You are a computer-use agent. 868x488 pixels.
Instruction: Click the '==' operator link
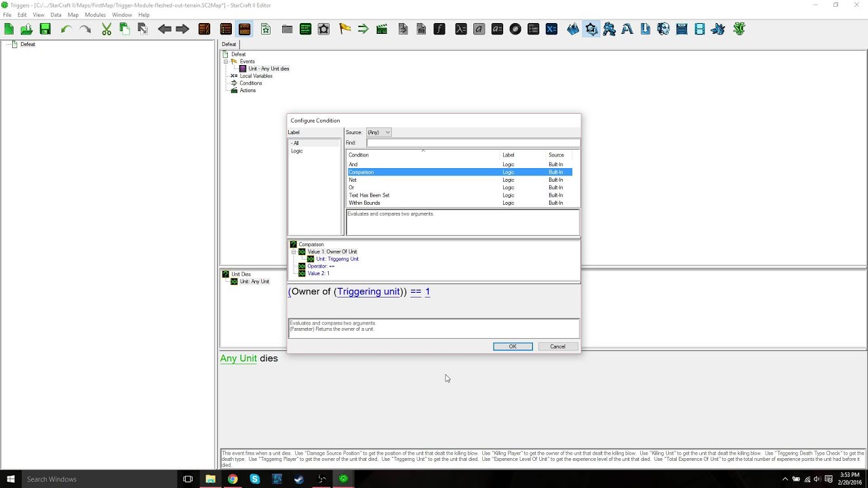coord(416,291)
